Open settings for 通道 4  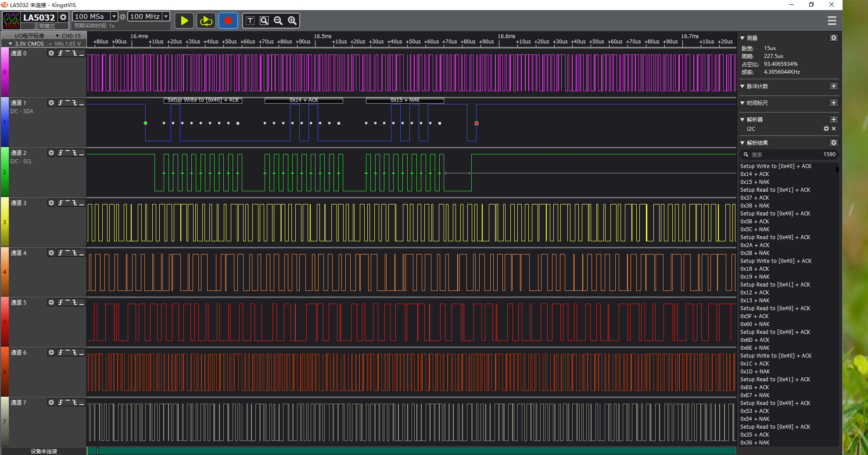(x=51, y=253)
